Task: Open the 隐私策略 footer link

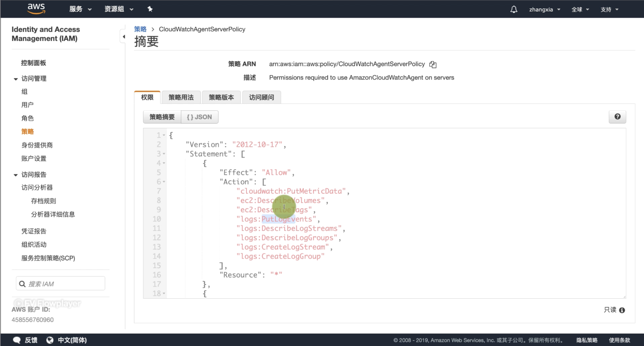Action: [587, 340]
